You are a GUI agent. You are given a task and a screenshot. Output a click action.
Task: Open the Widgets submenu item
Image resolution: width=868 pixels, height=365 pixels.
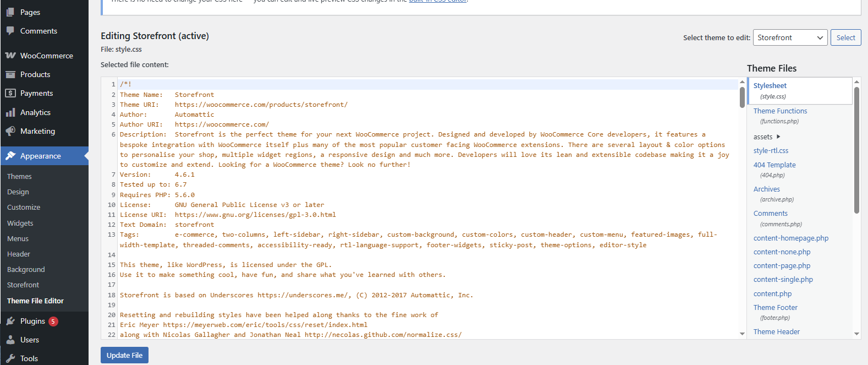click(20, 223)
